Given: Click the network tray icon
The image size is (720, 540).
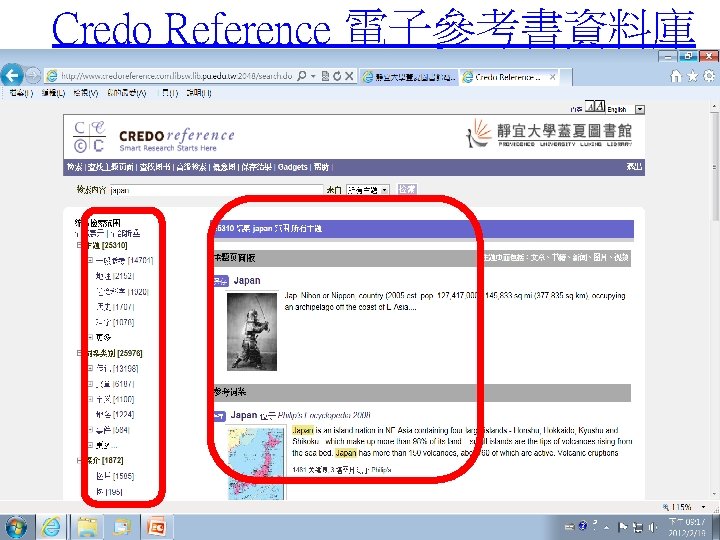Looking at the screenshot, I should [638, 527].
